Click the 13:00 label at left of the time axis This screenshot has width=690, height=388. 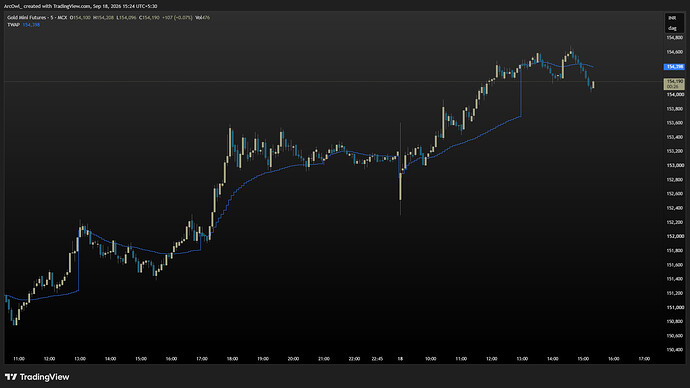80,359
